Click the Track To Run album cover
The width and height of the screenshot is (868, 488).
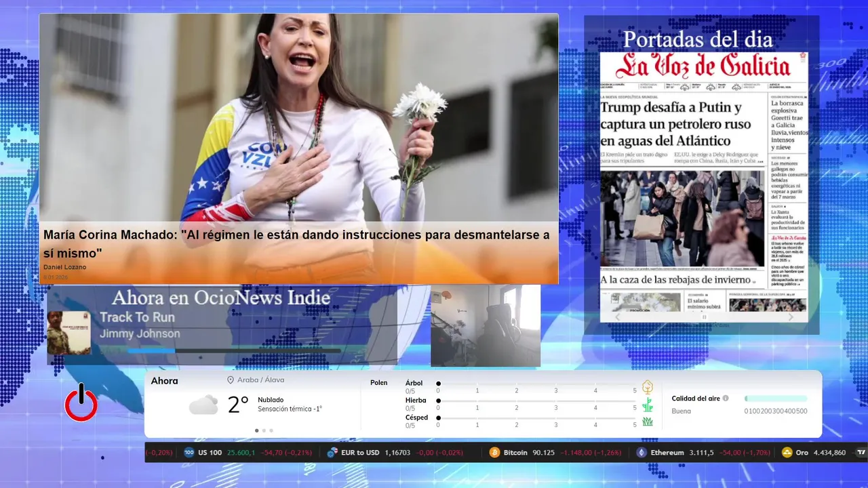click(x=68, y=333)
